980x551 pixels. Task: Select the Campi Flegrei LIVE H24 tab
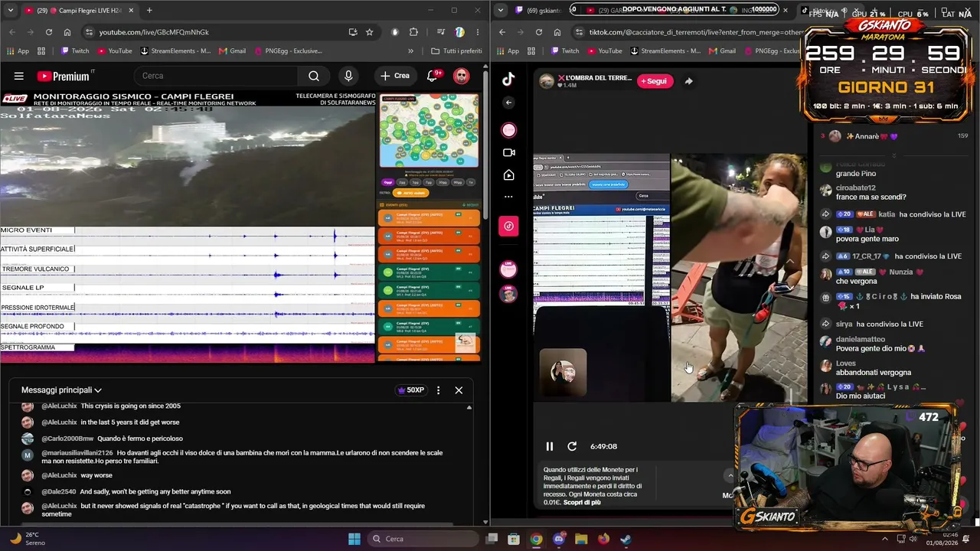78,11
